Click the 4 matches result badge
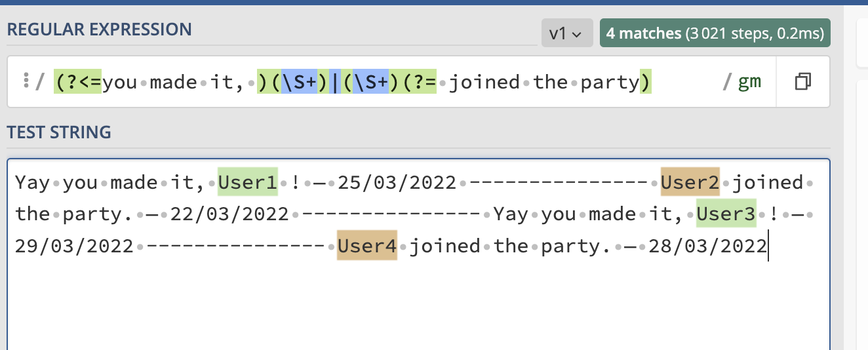The height and width of the screenshot is (350, 868). tap(715, 33)
